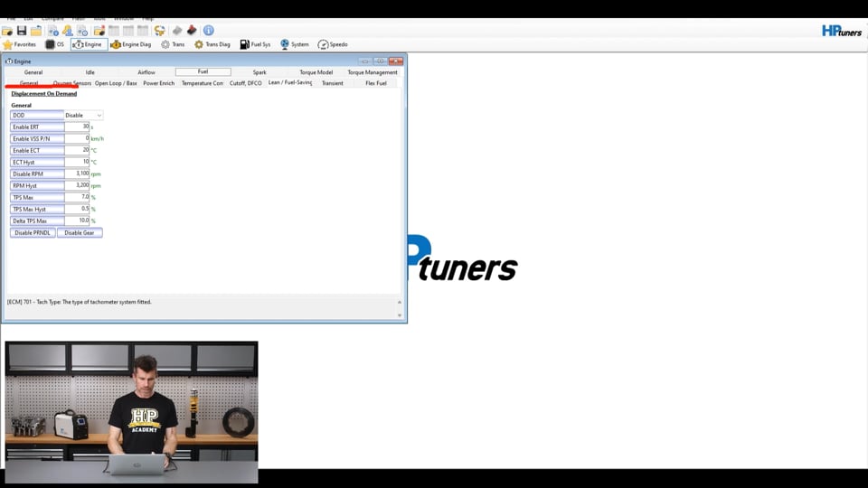The width and height of the screenshot is (868, 488).
Task: Click the document with gear toolbar icon
Action: pyautogui.click(x=82, y=31)
